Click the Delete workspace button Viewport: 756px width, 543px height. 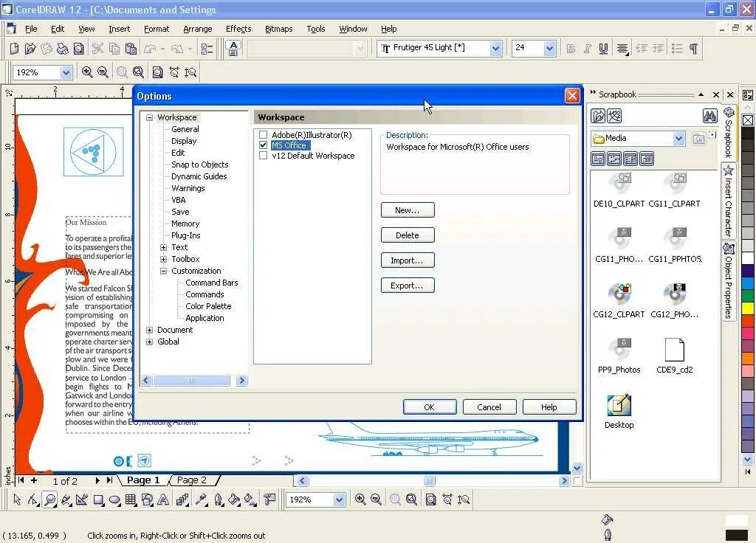coord(408,235)
